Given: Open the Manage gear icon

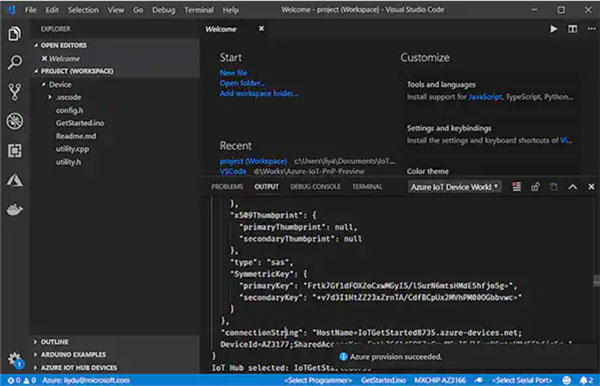Looking at the screenshot, I should click(x=15, y=359).
